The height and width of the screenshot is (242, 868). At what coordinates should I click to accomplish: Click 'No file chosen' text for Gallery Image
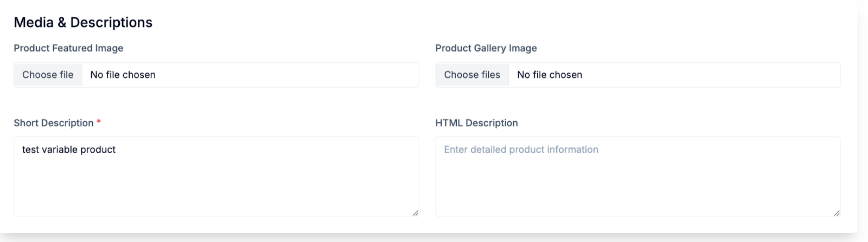tap(550, 75)
